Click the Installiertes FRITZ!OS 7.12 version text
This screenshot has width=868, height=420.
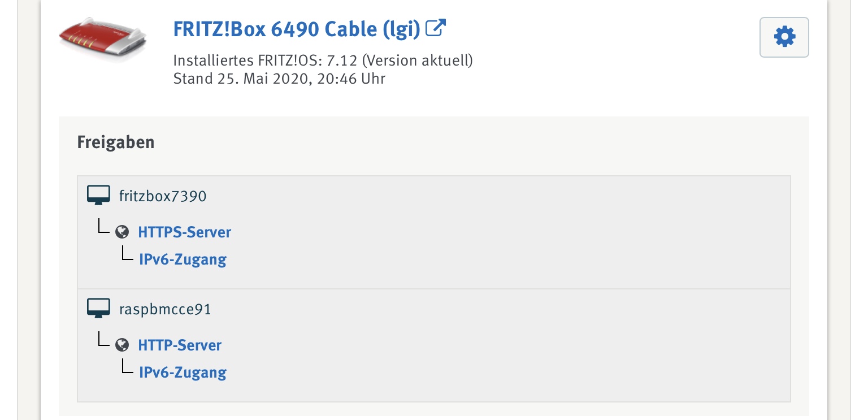[323, 60]
